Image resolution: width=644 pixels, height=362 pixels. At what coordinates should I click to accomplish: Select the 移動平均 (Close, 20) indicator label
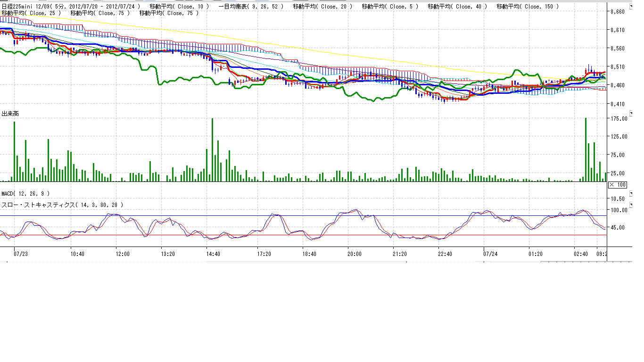click(322, 7)
